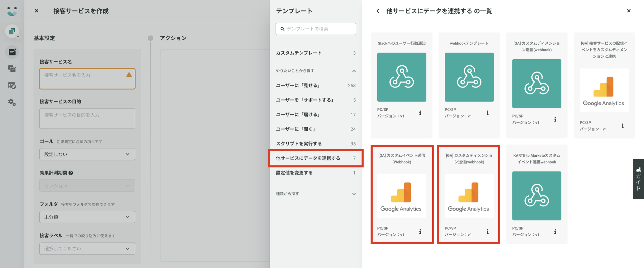Show info for bottom-row [GA] カスタムディメンション送信 card
The height and width of the screenshot is (268, 644).
point(488,231)
